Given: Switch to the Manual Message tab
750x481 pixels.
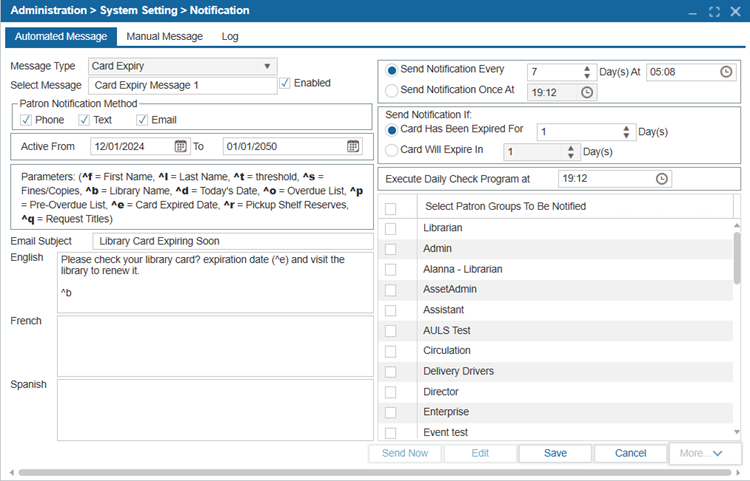Looking at the screenshot, I should [x=165, y=36].
